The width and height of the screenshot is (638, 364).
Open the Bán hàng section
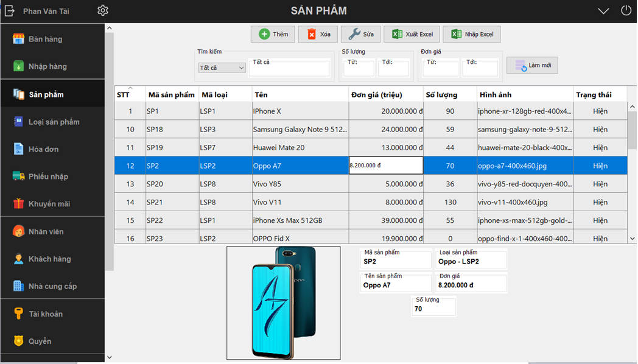[52, 39]
